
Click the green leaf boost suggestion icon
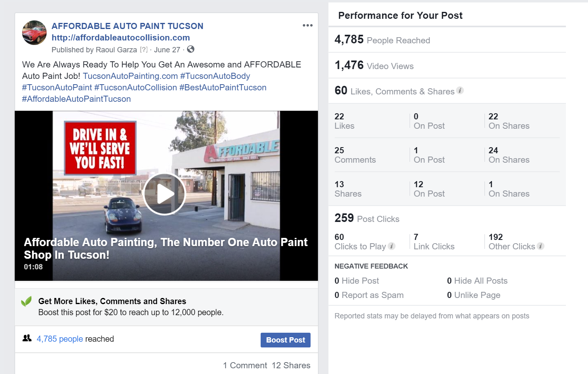tap(26, 302)
